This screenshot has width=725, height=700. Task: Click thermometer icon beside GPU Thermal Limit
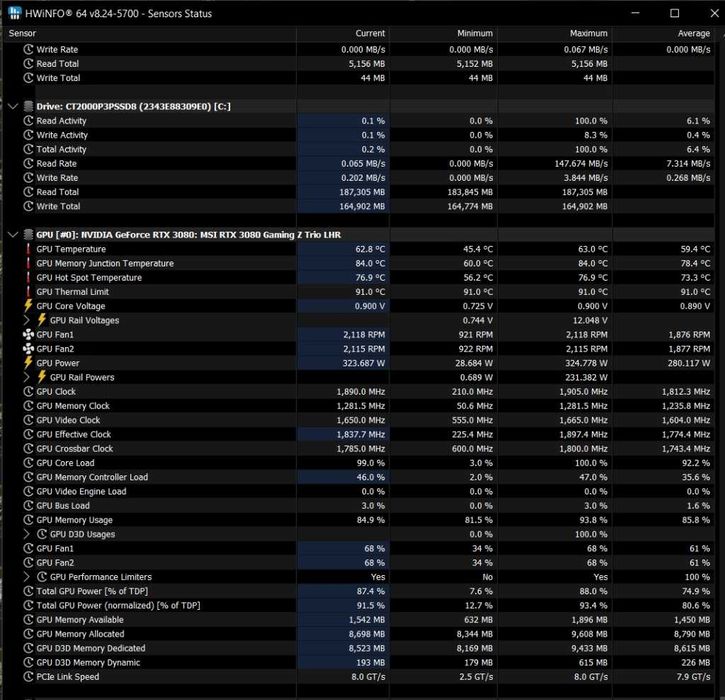(x=28, y=292)
